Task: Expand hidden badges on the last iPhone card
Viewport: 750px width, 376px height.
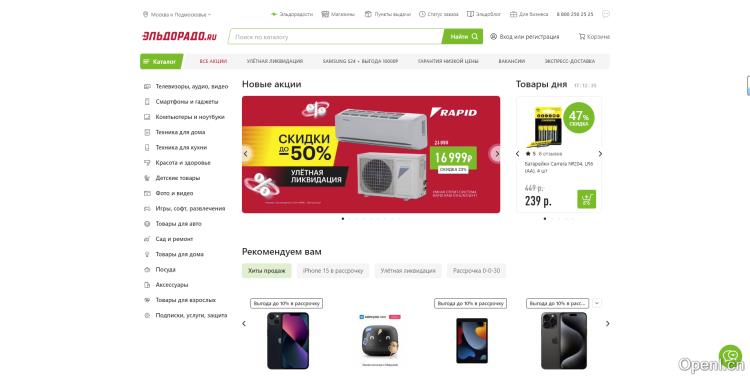Action: point(596,303)
